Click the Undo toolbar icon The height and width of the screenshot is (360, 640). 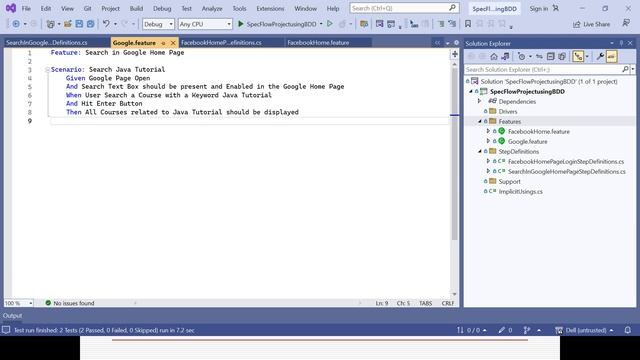(x=106, y=24)
